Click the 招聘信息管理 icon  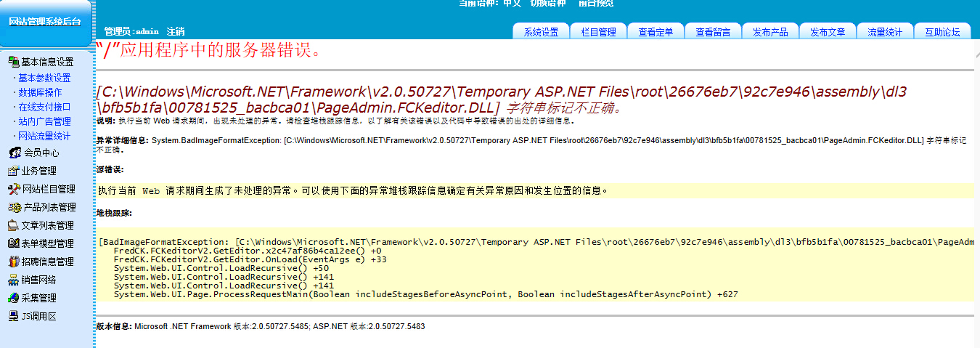point(13,262)
